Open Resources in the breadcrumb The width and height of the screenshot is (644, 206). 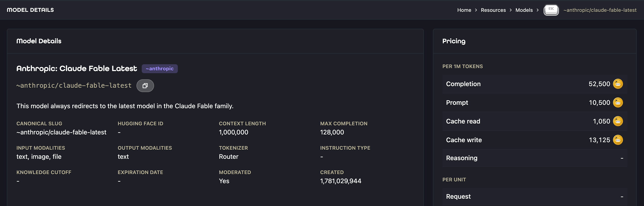coord(493,10)
